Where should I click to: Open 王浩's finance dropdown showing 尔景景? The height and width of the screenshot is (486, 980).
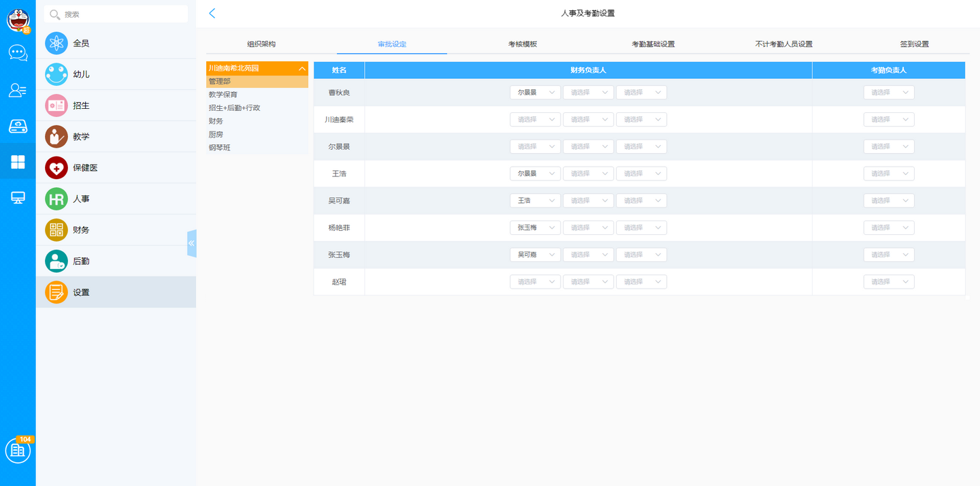tap(536, 174)
